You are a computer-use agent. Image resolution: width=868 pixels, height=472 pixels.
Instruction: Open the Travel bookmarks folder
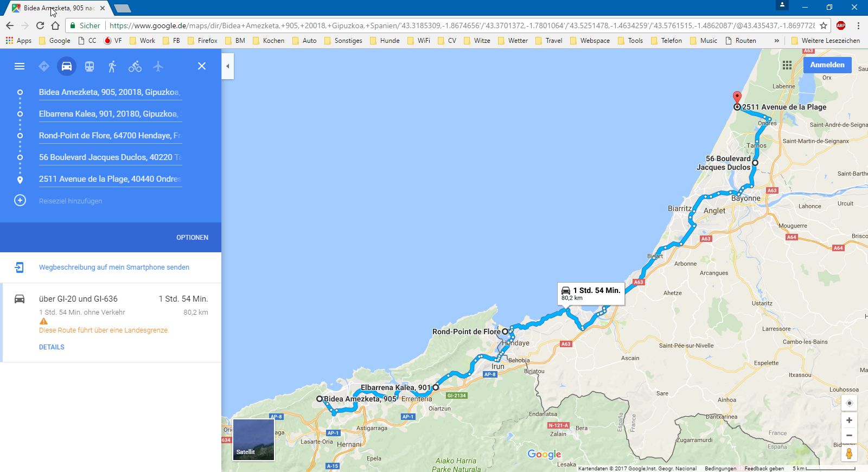pyautogui.click(x=549, y=41)
